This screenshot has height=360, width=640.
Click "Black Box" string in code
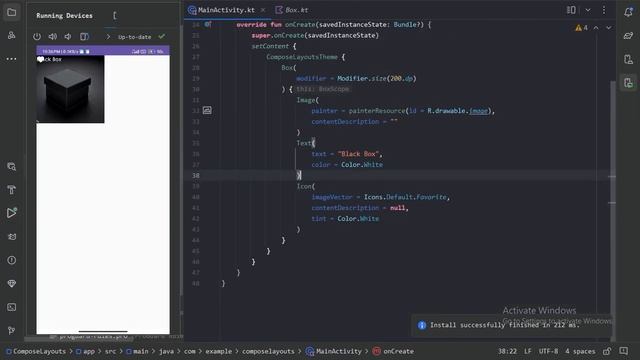358,154
